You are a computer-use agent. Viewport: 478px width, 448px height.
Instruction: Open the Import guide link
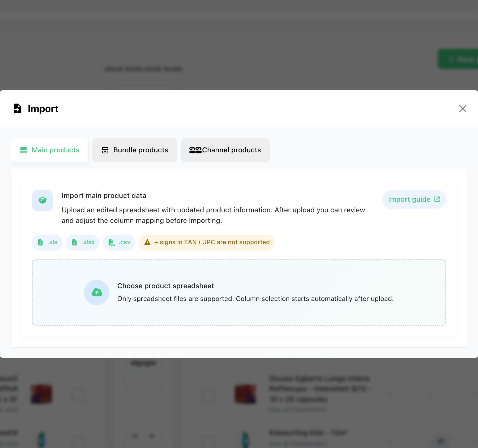pyautogui.click(x=414, y=200)
